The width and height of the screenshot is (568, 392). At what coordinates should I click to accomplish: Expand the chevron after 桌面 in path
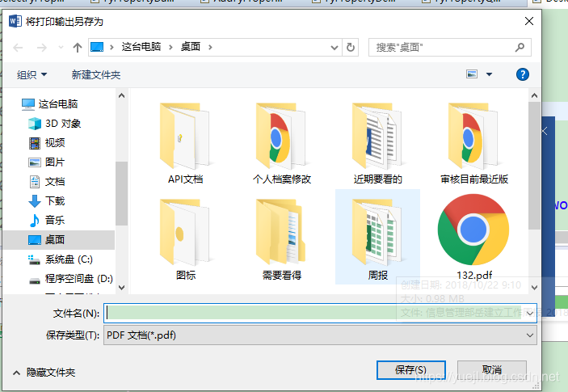click(x=210, y=47)
